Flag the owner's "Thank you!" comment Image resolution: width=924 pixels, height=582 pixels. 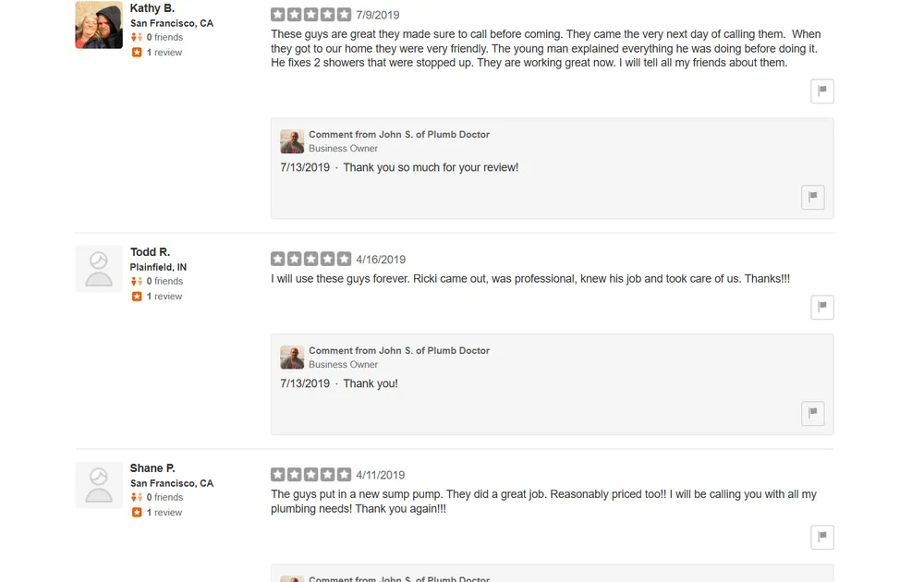click(812, 413)
